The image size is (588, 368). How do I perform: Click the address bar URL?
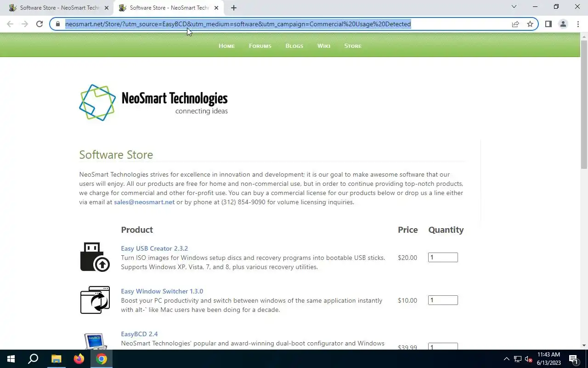(x=238, y=24)
